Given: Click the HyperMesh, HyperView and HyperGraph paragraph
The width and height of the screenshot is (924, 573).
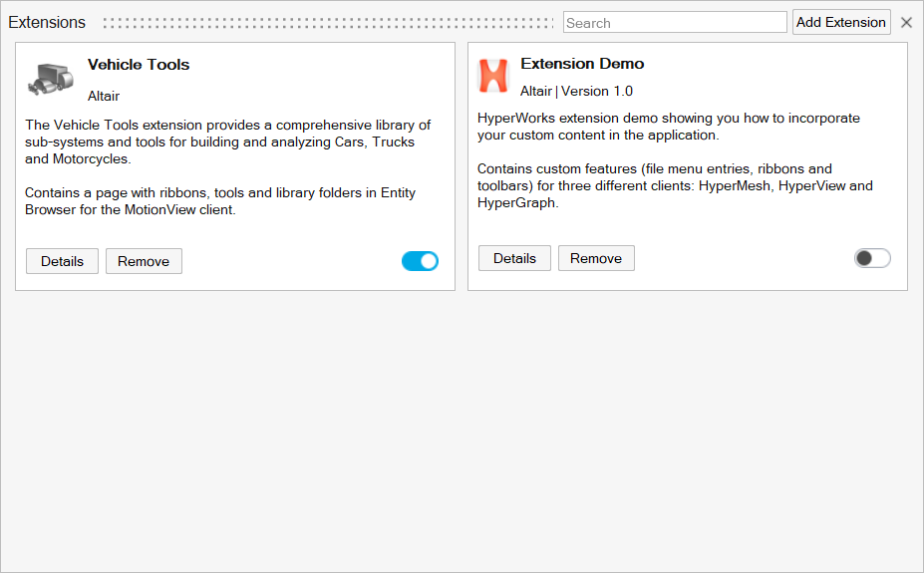Looking at the screenshot, I should pyautogui.click(x=675, y=186).
